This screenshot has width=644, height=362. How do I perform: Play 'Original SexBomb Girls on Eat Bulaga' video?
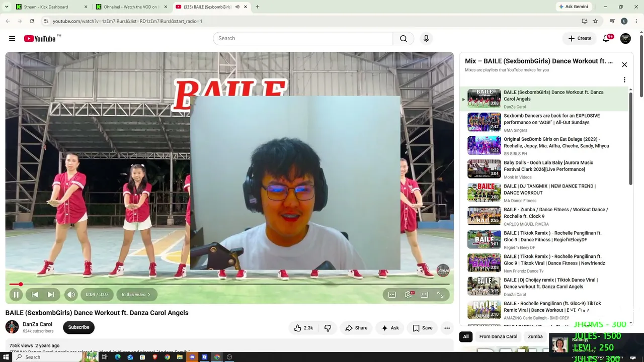coord(545,146)
